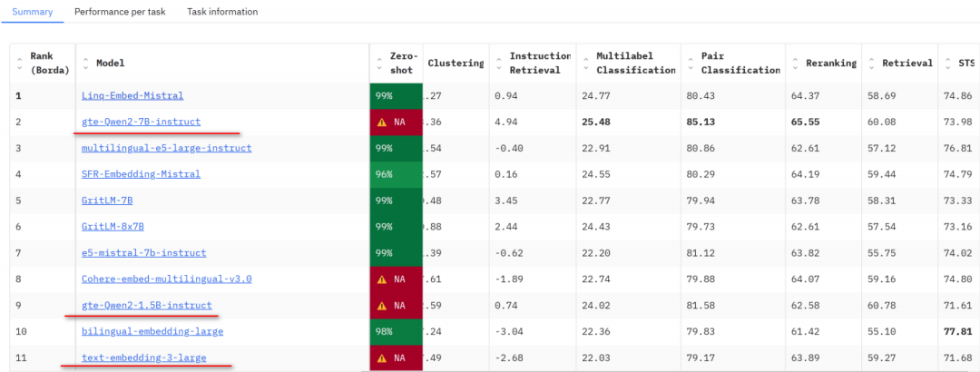Click the Clustering column header
Screen dimensions: 980x372
[x=456, y=64]
